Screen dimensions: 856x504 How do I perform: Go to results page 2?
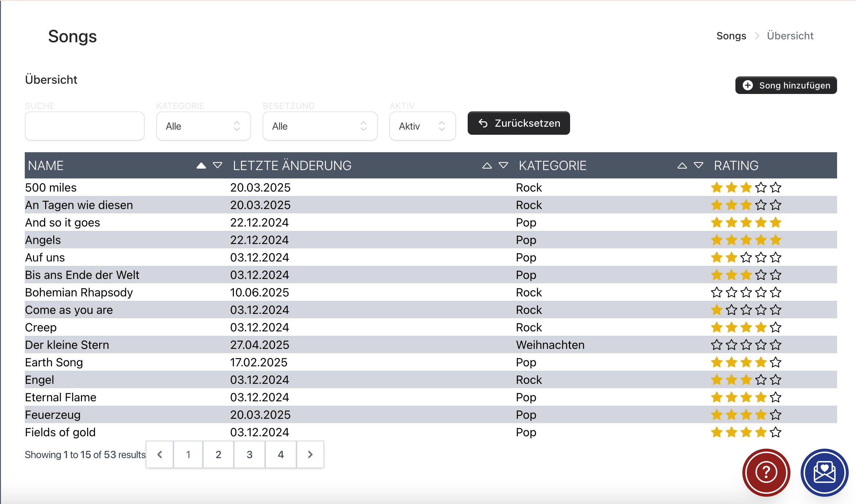coord(218,454)
